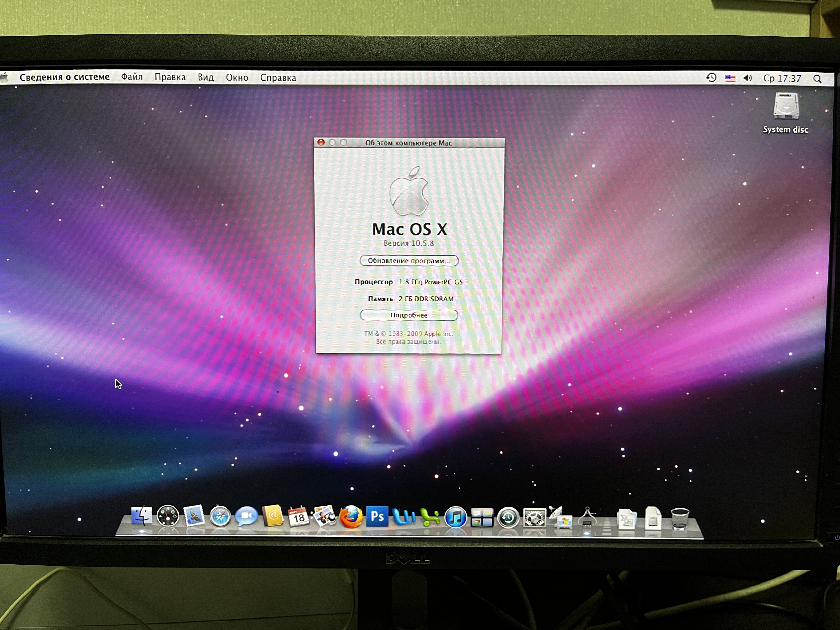This screenshot has width=840, height=630.
Task: Open the Справка menu
Action: [x=278, y=78]
